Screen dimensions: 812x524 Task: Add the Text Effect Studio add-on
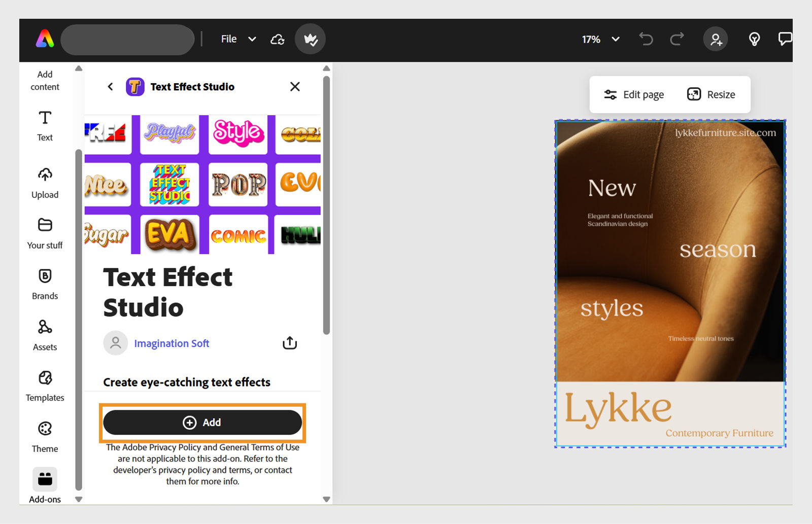click(202, 422)
